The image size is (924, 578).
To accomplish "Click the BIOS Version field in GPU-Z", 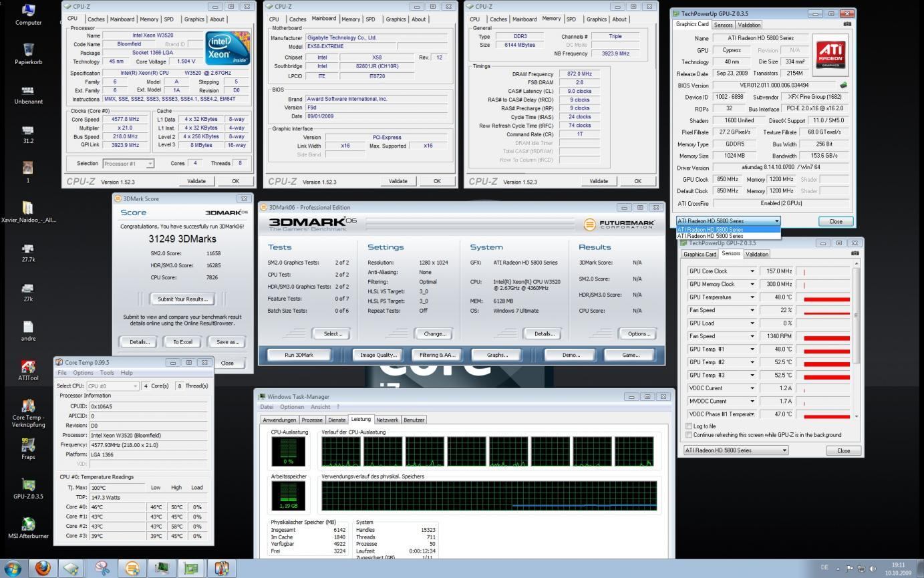I will [774, 86].
